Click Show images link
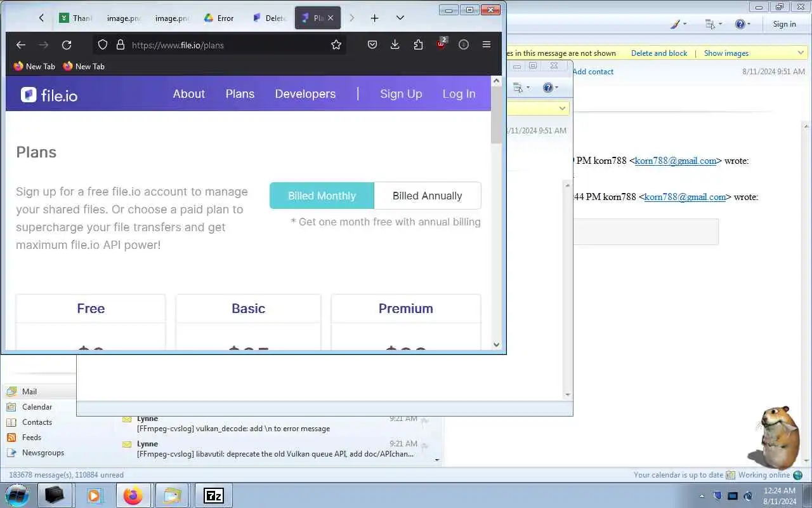The width and height of the screenshot is (812, 508). tap(726, 53)
